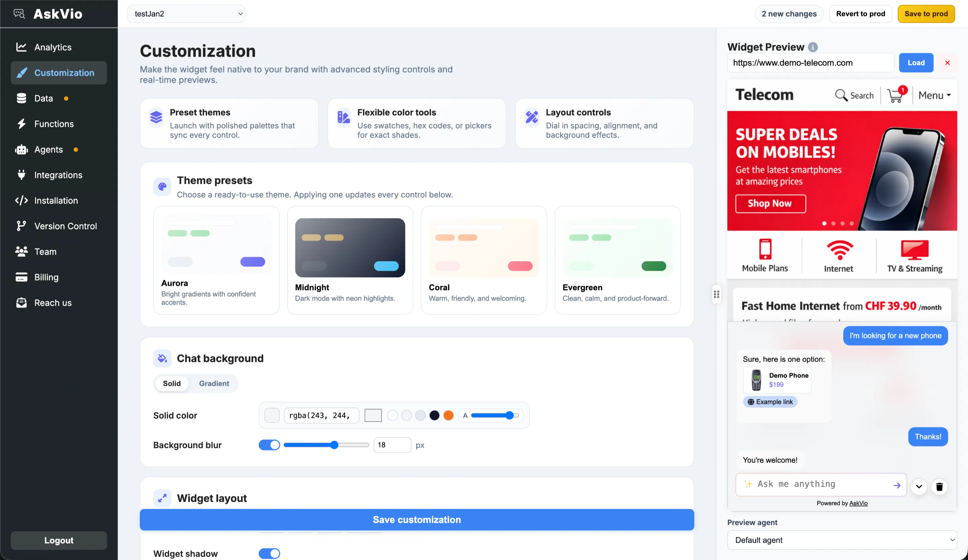Pick the orange solid color swatch
Screen dimensions: 968x560
click(448, 415)
